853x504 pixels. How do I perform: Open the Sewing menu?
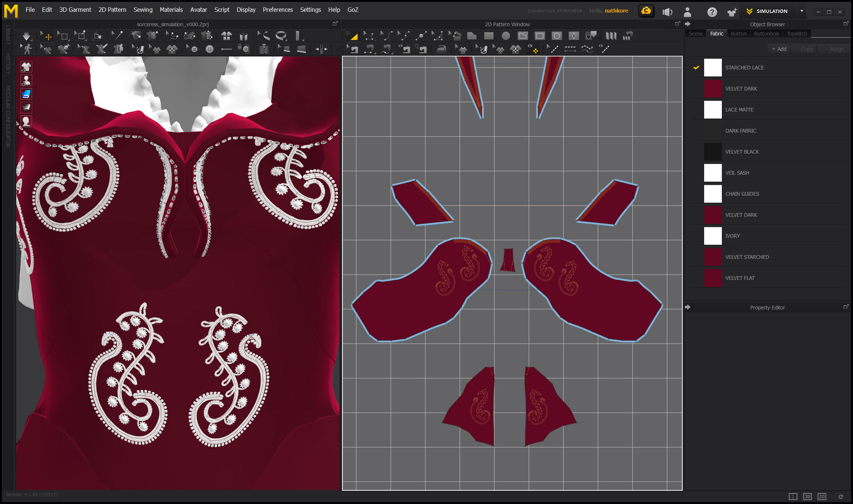(143, 9)
